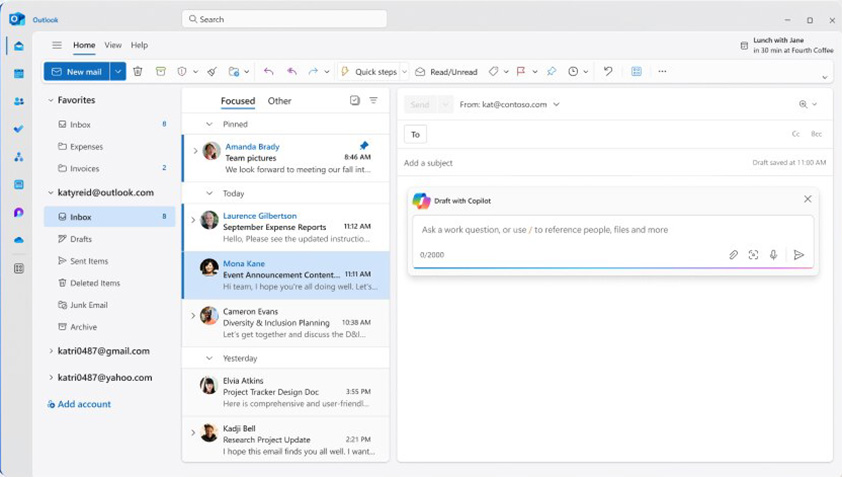Click the Forward arrow icon
Screen dimensions: 842x477
pyautogui.click(x=313, y=71)
